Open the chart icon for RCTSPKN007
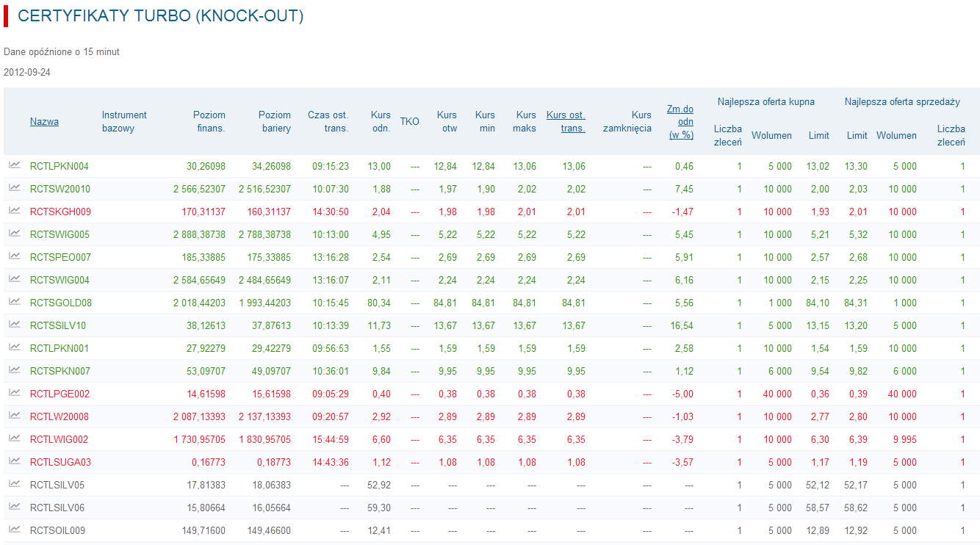This screenshot has height=545, width=980. point(15,370)
